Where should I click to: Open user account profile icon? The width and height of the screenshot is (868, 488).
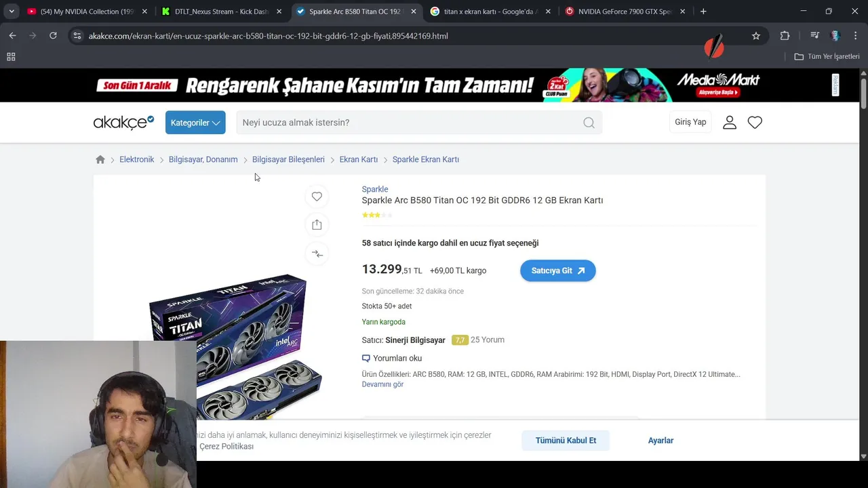tap(730, 122)
